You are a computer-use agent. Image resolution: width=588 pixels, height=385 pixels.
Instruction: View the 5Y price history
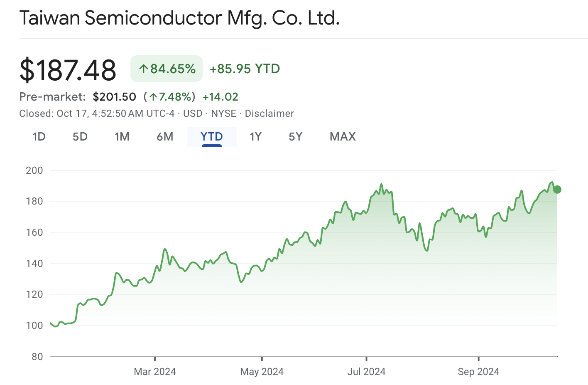(x=296, y=137)
